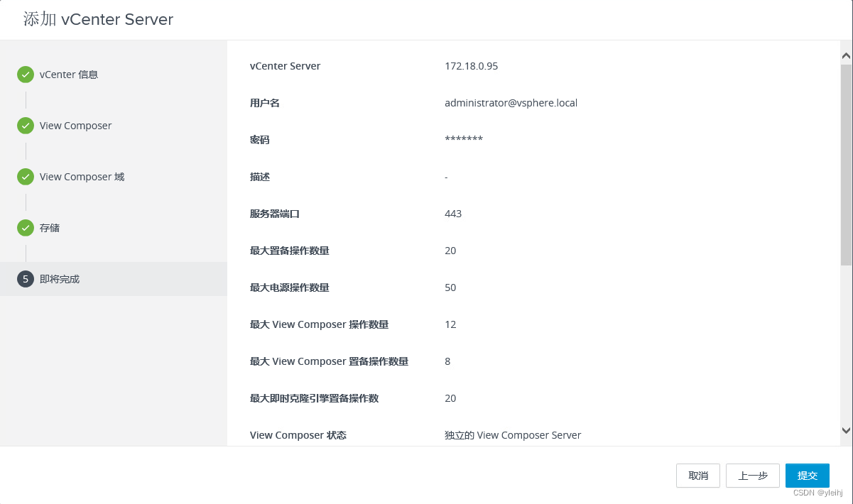Click green checkmark icon beside View Composer step

(26, 126)
